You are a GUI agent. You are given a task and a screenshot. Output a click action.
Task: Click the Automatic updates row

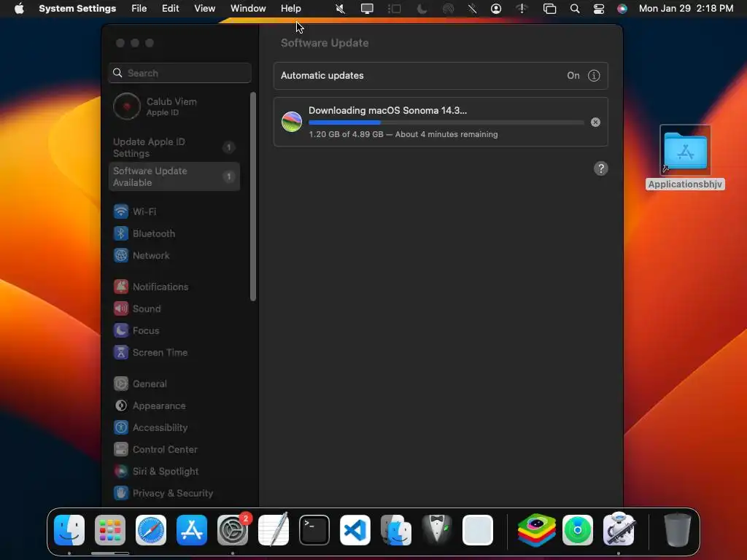pyautogui.click(x=441, y=76)
